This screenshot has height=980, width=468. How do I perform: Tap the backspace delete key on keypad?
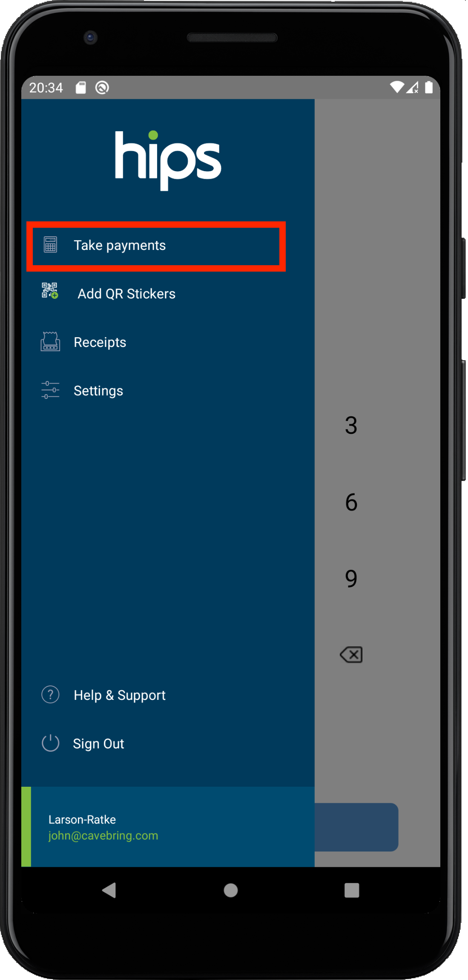pyautogui.click(x=351, y=655)
